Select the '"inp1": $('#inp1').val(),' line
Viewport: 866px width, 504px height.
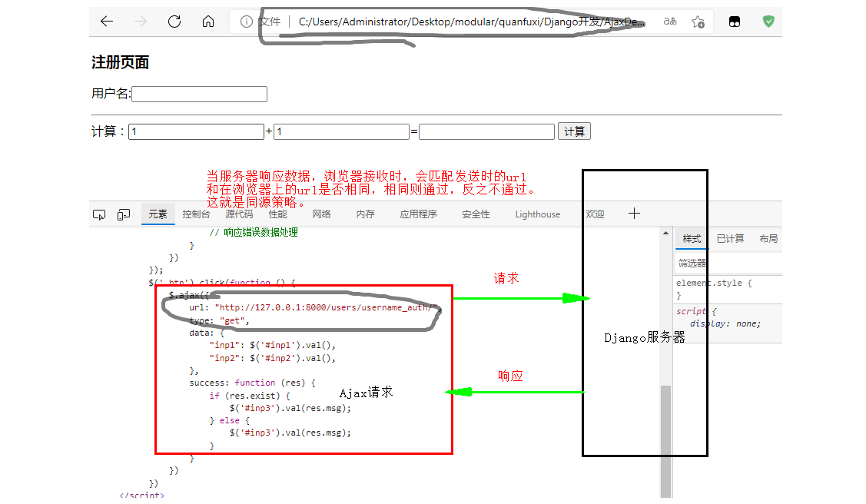[x=272, y=345]
